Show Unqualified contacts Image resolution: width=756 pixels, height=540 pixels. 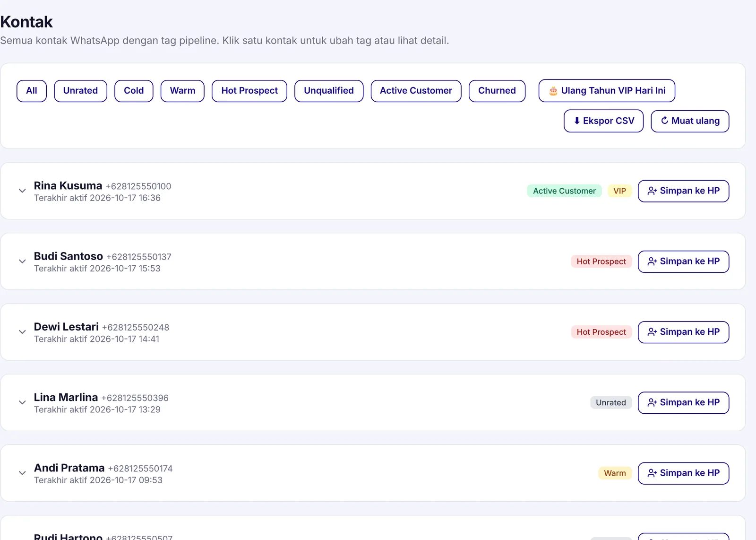click(x=329, y=91)
